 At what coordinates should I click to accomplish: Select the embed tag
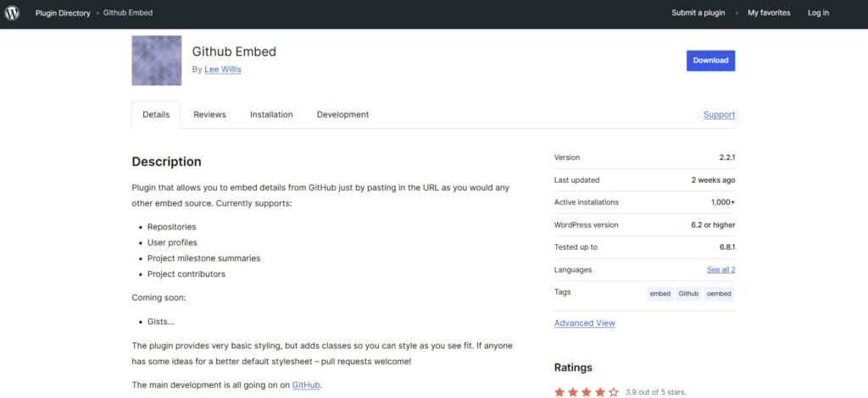click(x=659, y=294)
